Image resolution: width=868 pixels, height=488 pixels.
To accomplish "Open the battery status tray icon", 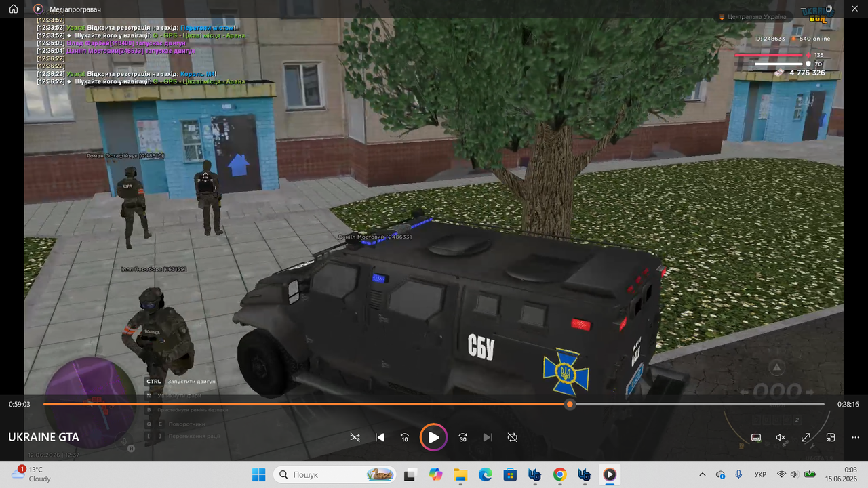I will 810,474.
